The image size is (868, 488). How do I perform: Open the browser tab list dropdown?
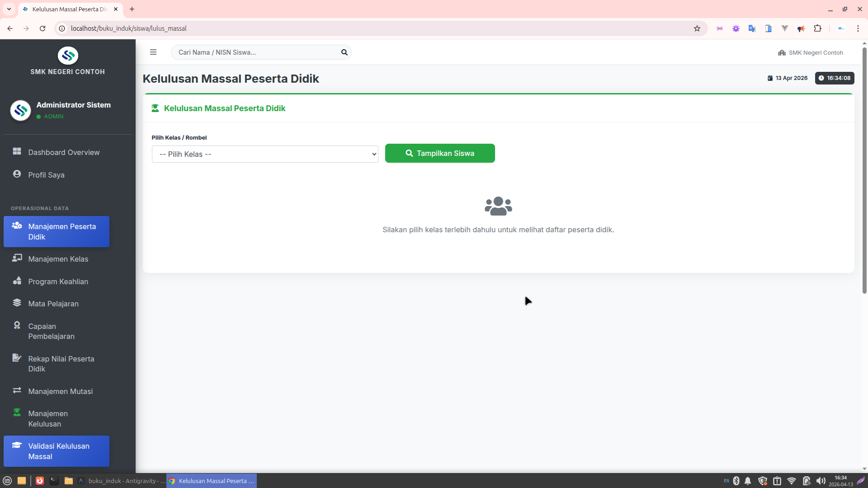pyautogui.click(x=9, y=9)
